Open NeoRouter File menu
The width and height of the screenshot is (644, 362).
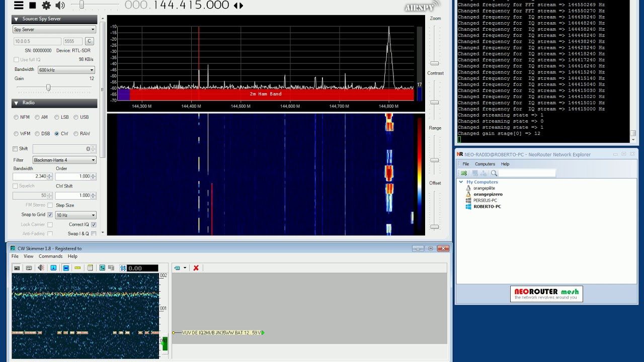[466, 164]
